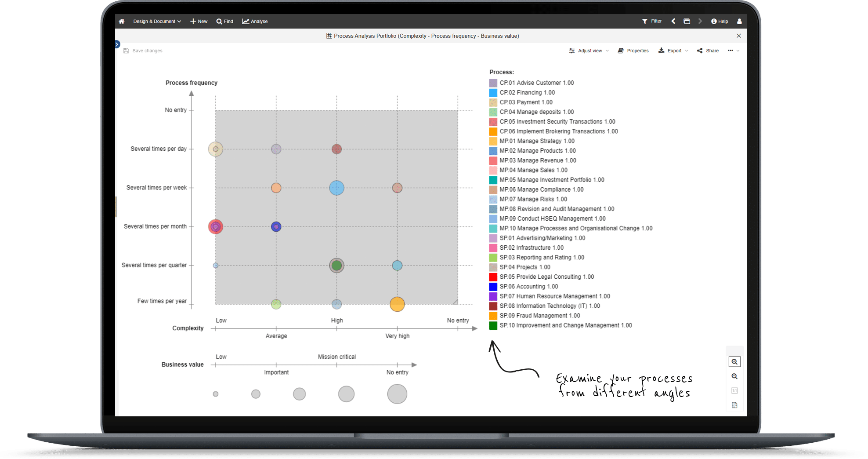Click the 1:1 original zoom icon
This screenshot has height=459, width=868.
pyautogui.click(x=734, y=390)
